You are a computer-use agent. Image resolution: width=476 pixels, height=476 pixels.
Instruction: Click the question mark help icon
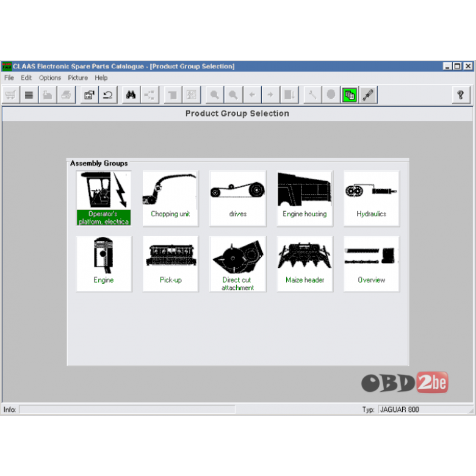461,95
